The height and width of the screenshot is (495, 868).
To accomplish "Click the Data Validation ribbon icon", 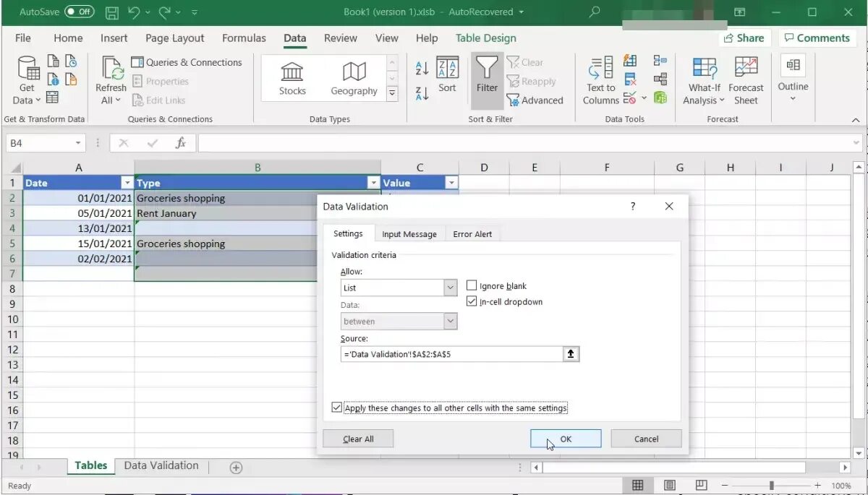I will point(629,98).
